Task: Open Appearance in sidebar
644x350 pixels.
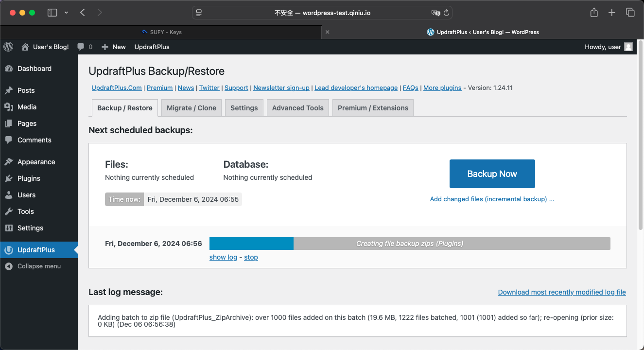Action: point(39,162)
